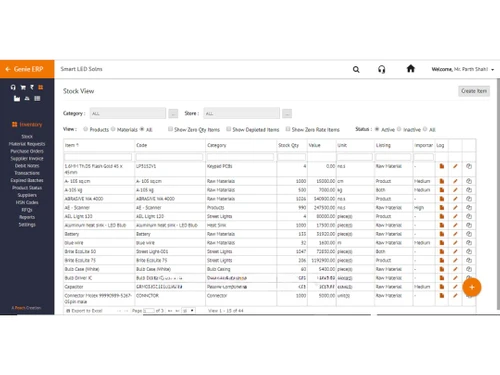500x375 pixels.
Task: Click the duplicate icon on the Battery row
Action: tap(469, 234)
